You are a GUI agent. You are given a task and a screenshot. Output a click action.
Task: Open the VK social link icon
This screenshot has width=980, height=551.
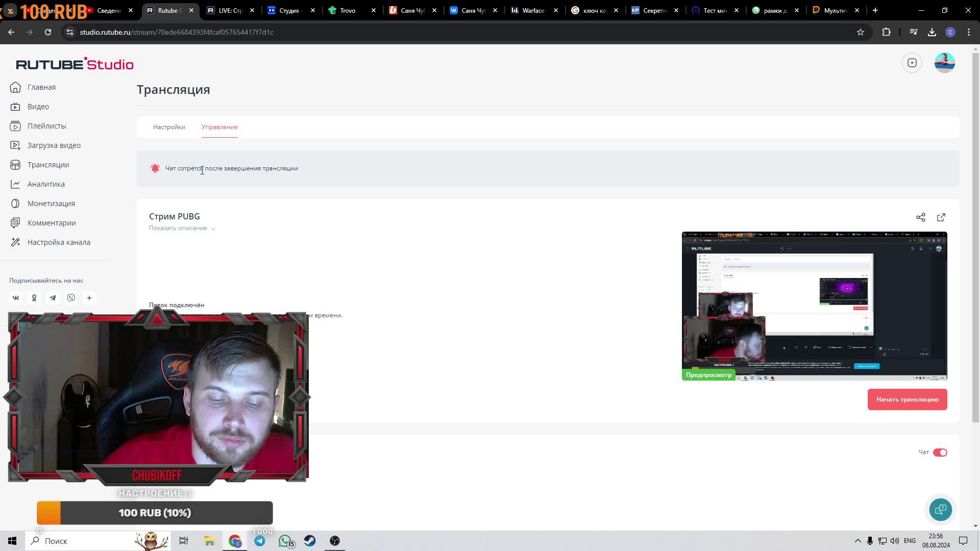click(x=16, y=298)
